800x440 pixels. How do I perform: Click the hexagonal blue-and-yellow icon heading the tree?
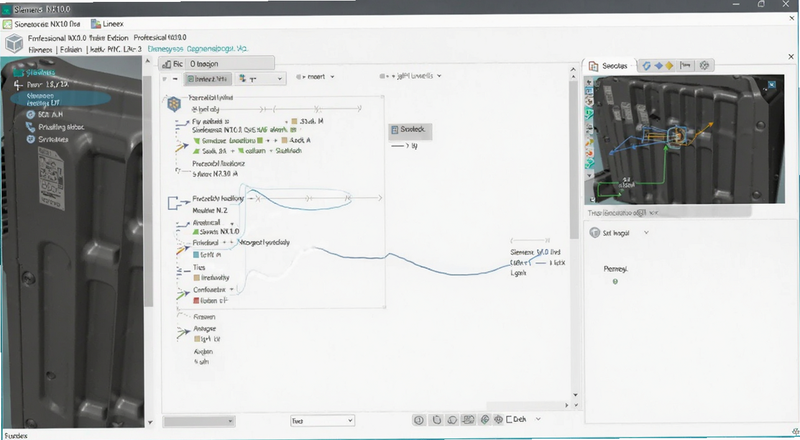(x=174, y=104)
